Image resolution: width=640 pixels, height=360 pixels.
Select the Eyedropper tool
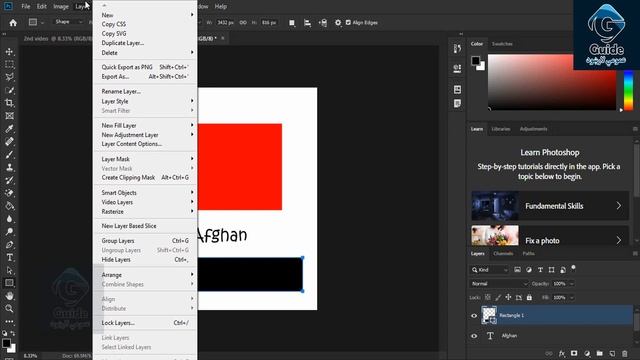(9, 129)
